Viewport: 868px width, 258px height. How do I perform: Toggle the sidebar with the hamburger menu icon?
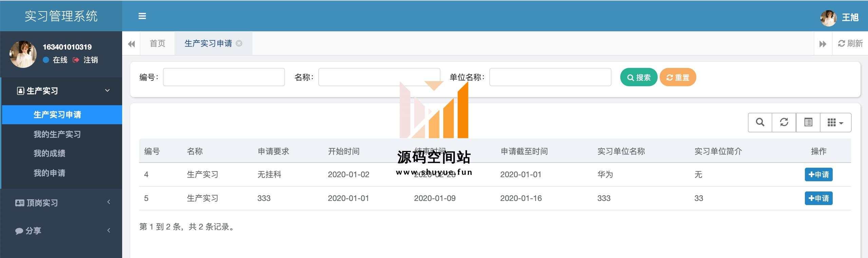(x=142, y=16)
